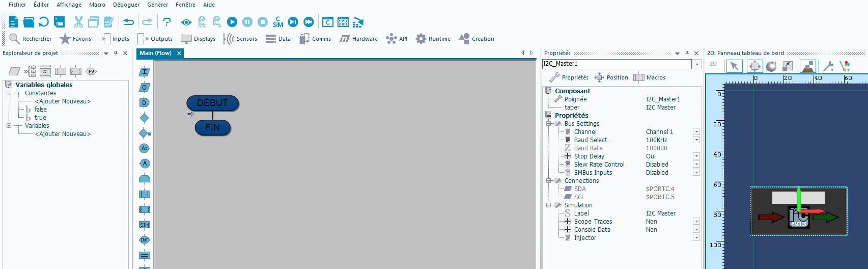Click the Run simulation play button
The image size is (868, 269).
click(x=232, y=22)
